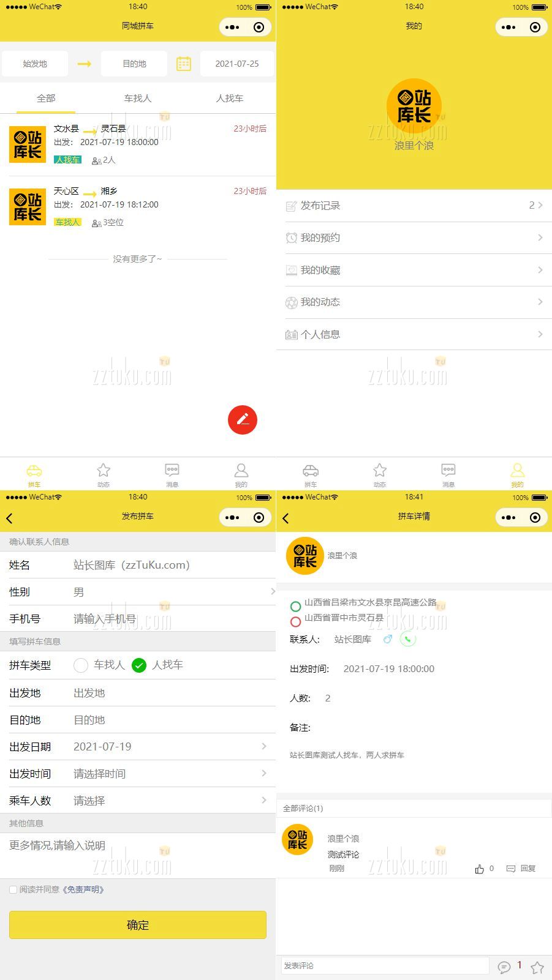Close mini-program circle on 拼车详情 header
This screenshot has height=980, width=552.
(535, 517)
